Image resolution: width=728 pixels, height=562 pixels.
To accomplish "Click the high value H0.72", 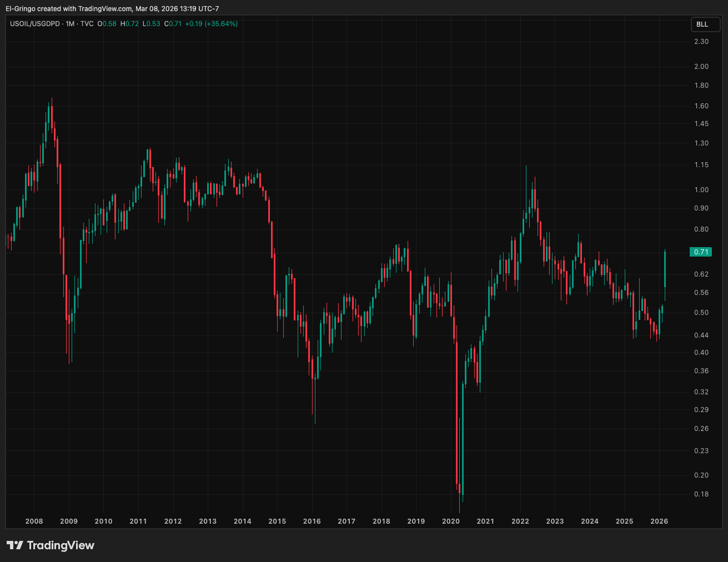I will pyautogui.click(x=129, y=24).
